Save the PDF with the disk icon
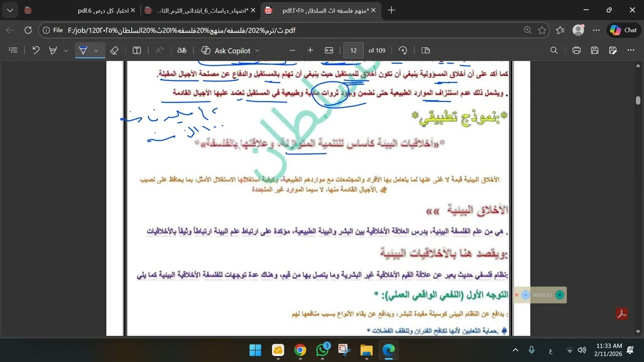Viewport: 644px width, 362px height. pyautogui.click(x=595, y=50)
